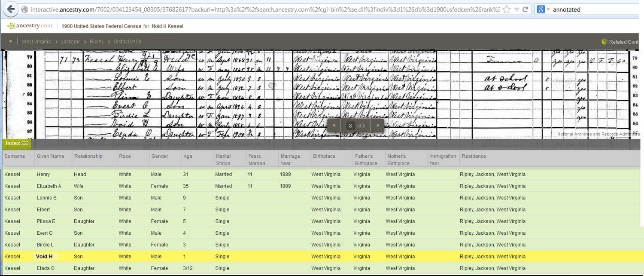Select the Ripley breadcrumb link
The width and height of the screenshot is (644, 276).
[x=97, y=42]
